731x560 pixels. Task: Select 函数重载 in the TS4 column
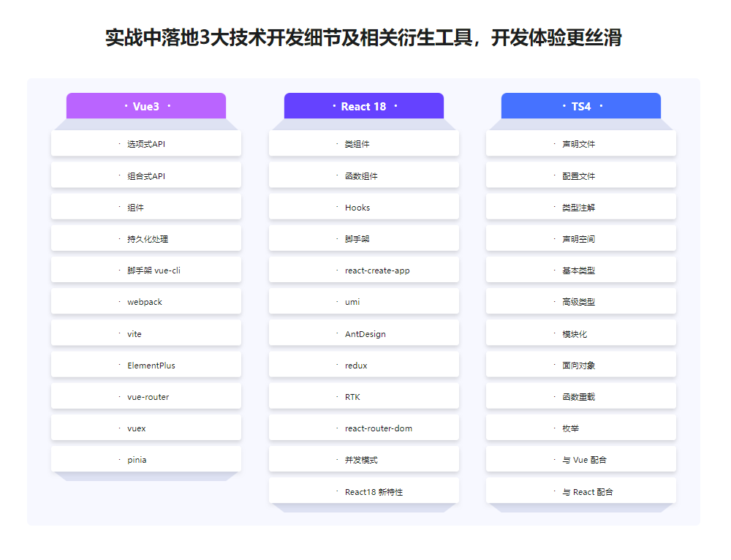click(580, 396)
